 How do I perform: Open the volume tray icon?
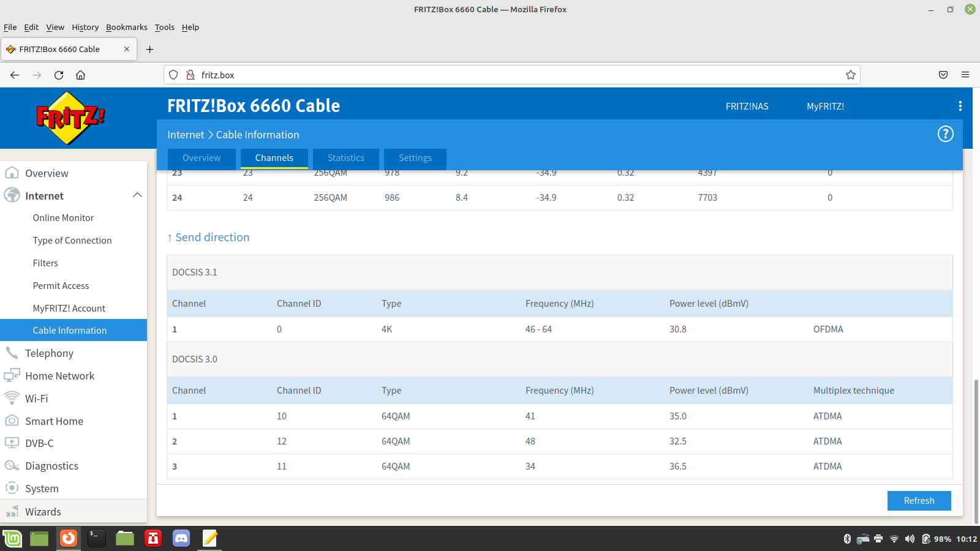click(910, 539)
